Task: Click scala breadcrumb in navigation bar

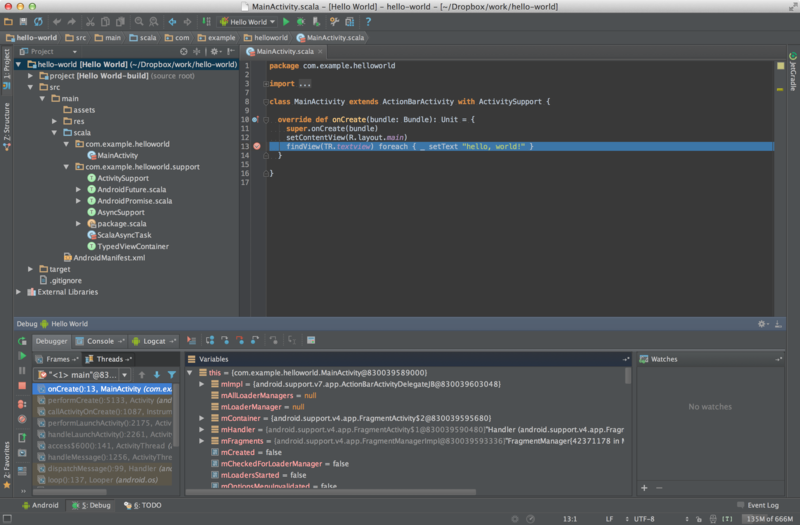Action: click(x=143, y=38)
